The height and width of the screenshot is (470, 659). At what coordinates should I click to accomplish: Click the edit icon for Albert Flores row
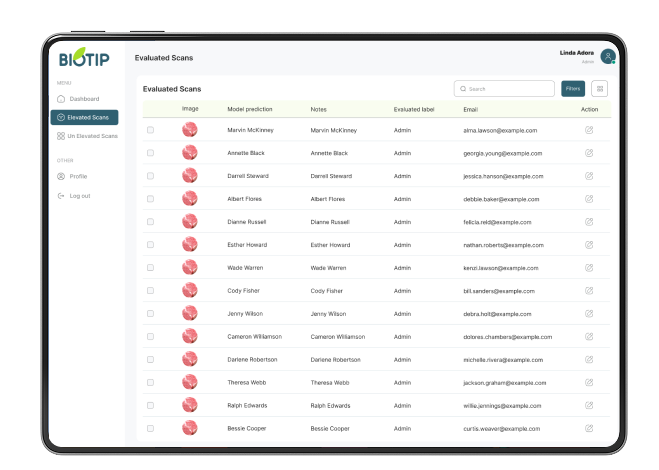pos(589,199)
